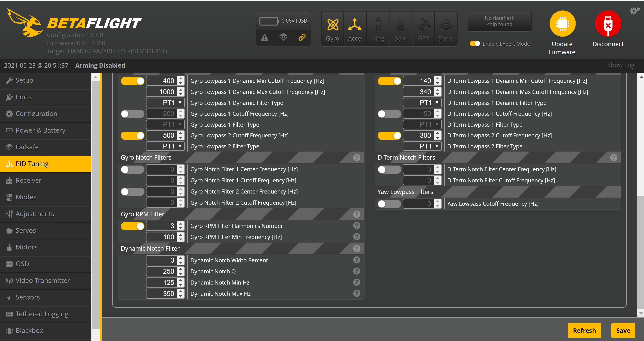Click the failsafe parachute status icon
644x341 pixels.
point(283,38)
